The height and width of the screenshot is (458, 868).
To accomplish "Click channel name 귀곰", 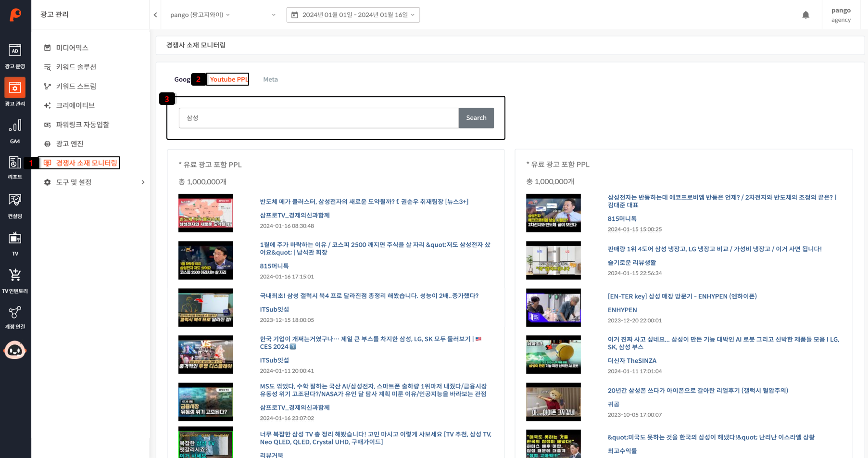I will coord(614,405).
